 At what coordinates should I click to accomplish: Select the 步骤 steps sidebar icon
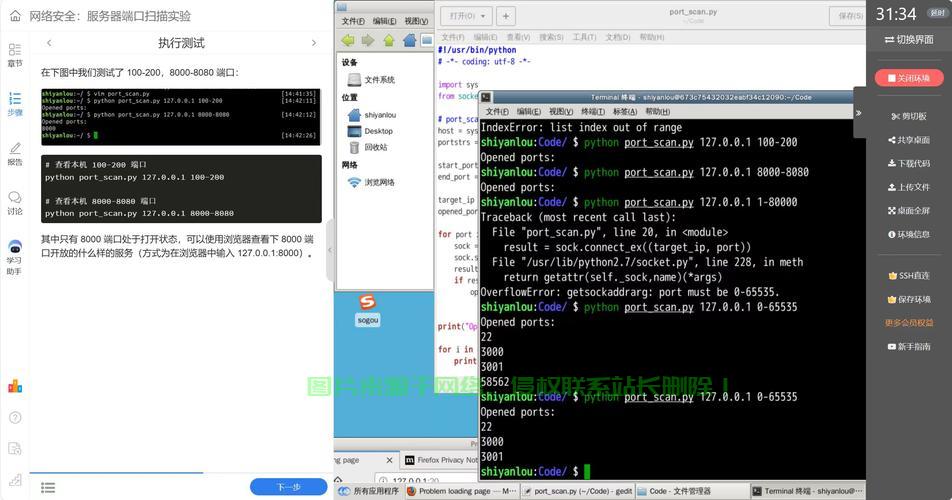(x=15, y=104)
